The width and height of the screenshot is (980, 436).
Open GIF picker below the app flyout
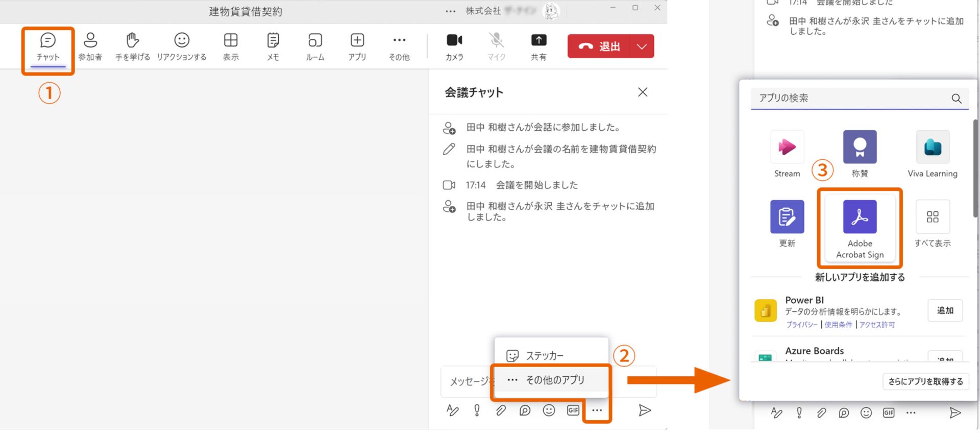click(x=889, y=413)
